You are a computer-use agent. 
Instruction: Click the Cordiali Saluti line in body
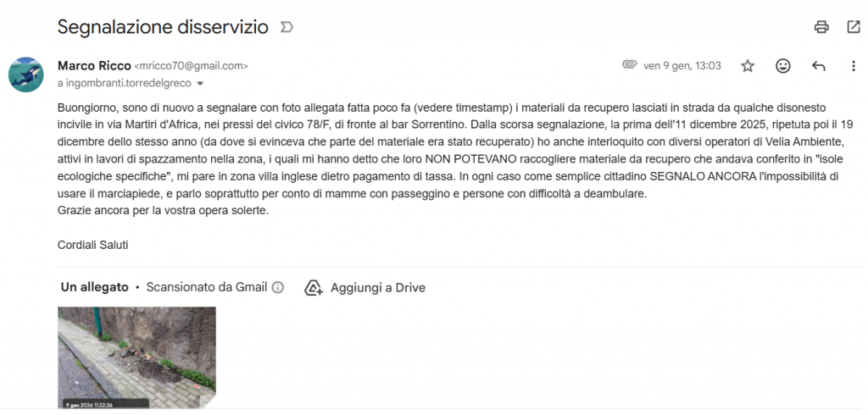coord(92,245)
